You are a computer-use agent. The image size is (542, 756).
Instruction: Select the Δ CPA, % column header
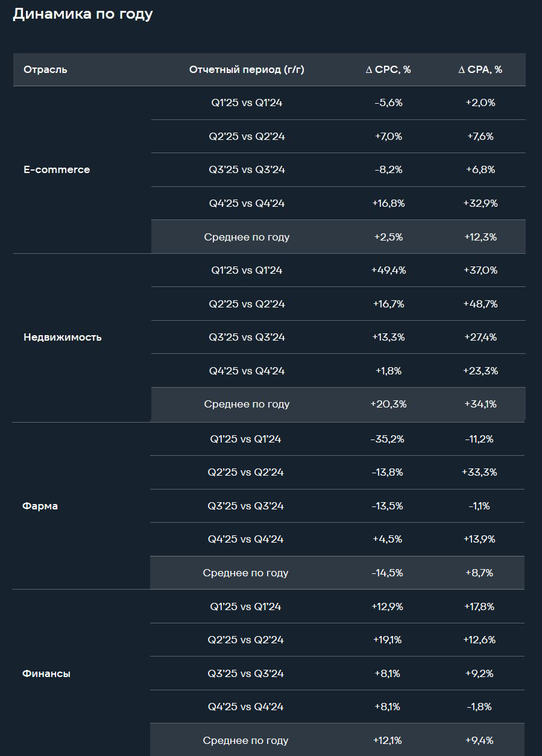pos(481,69)
